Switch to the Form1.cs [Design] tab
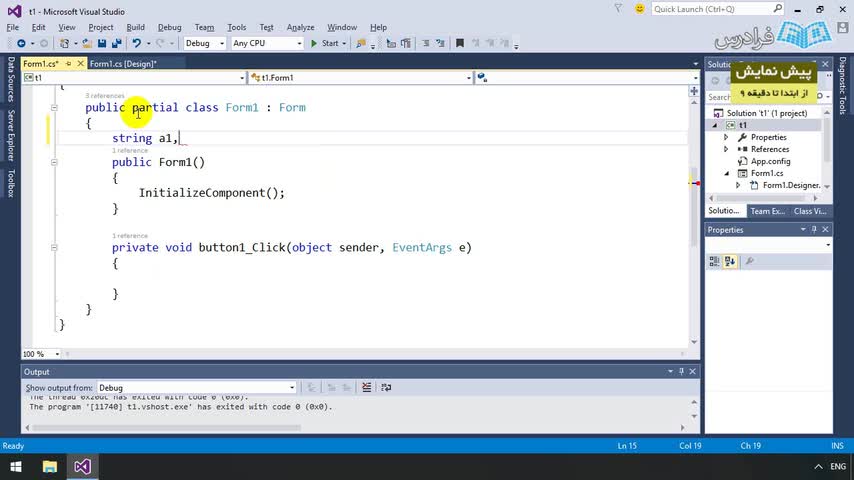The height and width of the screenshot is (480, 854). 123,64
